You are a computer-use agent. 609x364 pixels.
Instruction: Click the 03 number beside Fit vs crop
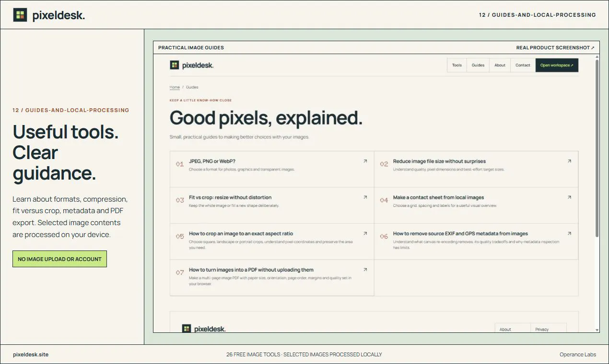(x=180, y=200)
